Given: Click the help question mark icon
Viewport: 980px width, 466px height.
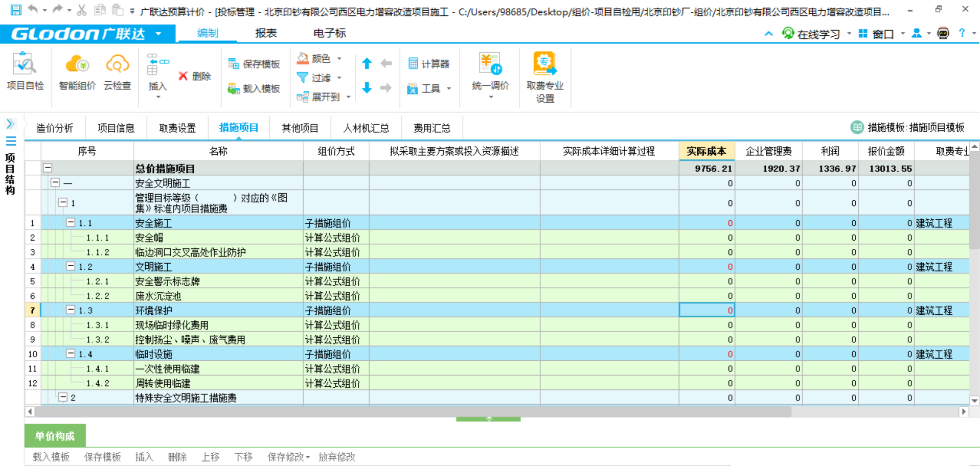Looking at the screenshot, I should 962,33.
